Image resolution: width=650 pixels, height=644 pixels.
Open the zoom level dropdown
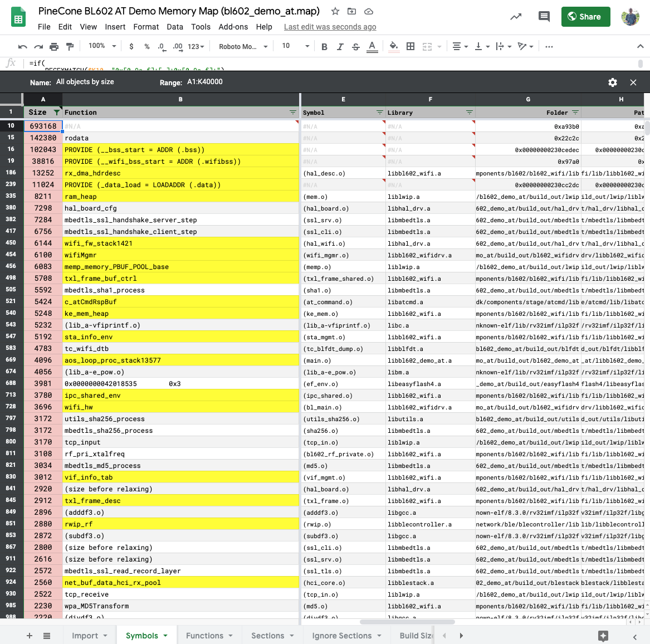(102, 46)
